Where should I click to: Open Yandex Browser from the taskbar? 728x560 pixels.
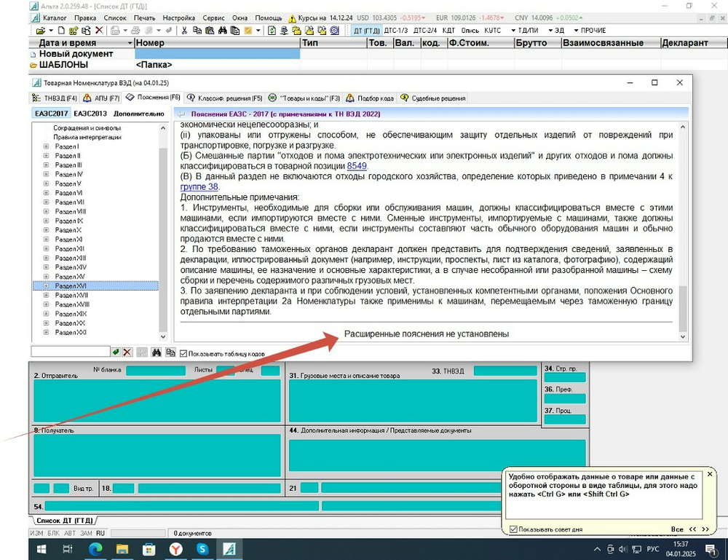point(176,549)
